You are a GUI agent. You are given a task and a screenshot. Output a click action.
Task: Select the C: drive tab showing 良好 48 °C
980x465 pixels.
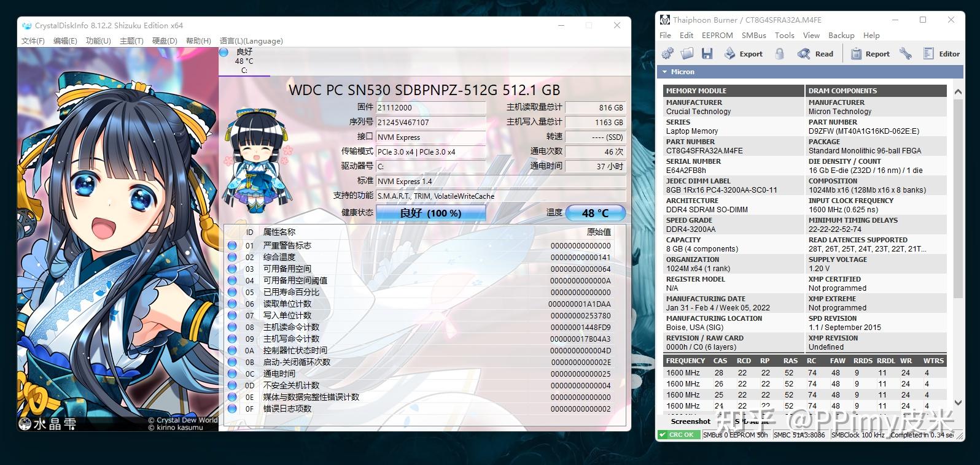click(244, 61)
